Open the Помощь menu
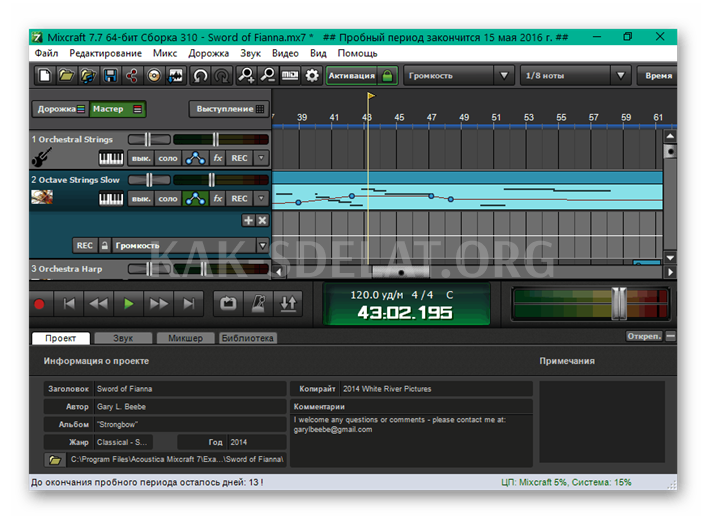Screen dimensions: 706x519 pyautogui.click(x=358, y=53)
